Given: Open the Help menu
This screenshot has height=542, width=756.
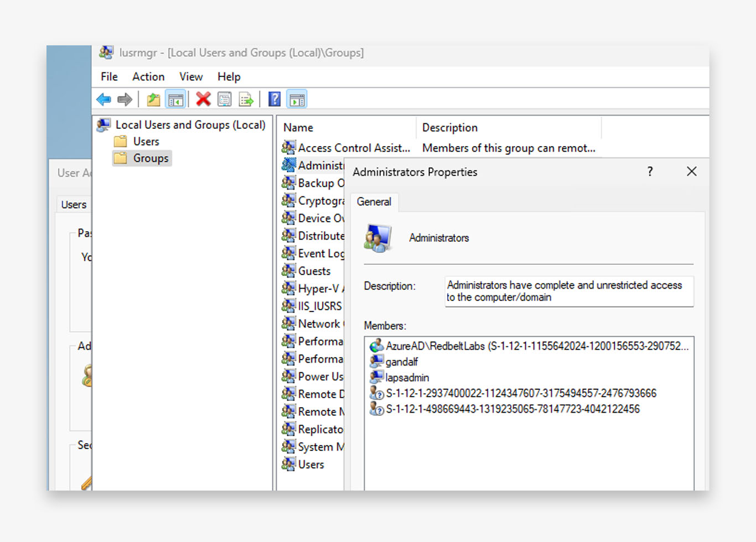Looking at the screenshot, I should (x=229, y=77).
